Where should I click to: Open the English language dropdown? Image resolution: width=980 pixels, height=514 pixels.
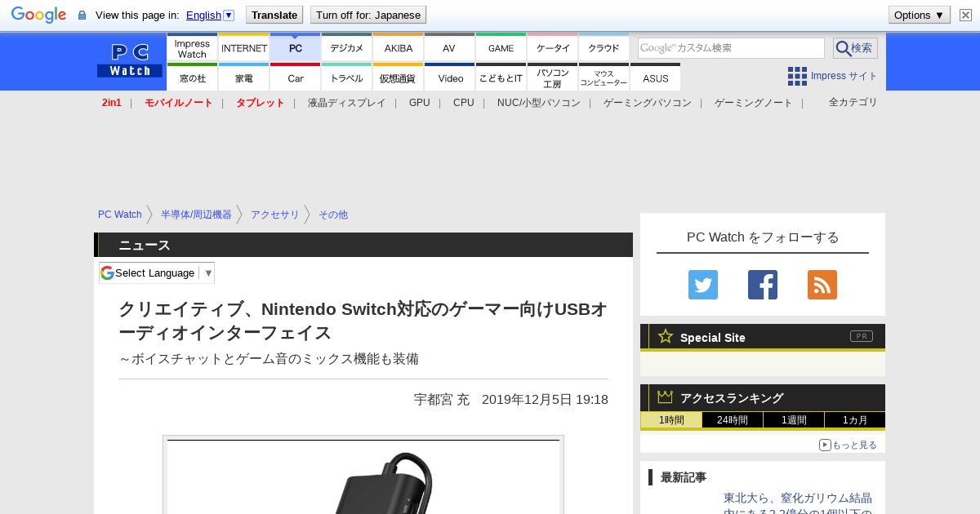click(x=210, y=15)
